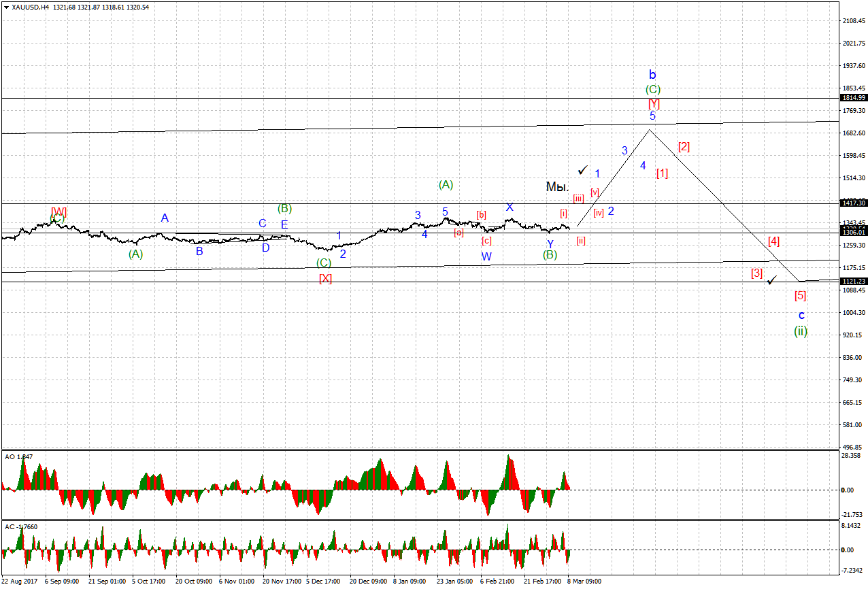Click the 20 Dec 09:00 date label
This screenshot has height=589, width=868.
tap(368, 582)
